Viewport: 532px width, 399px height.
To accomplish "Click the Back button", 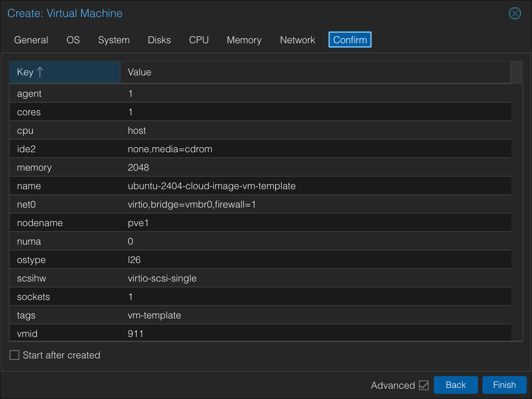I will coord(456,385).
